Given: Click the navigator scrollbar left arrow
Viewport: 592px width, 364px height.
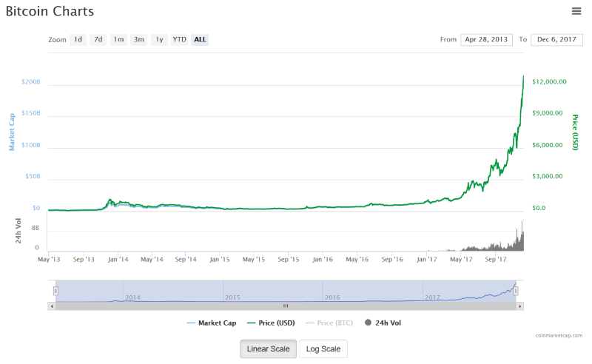Looking at the screenshot, I should 52,306.
